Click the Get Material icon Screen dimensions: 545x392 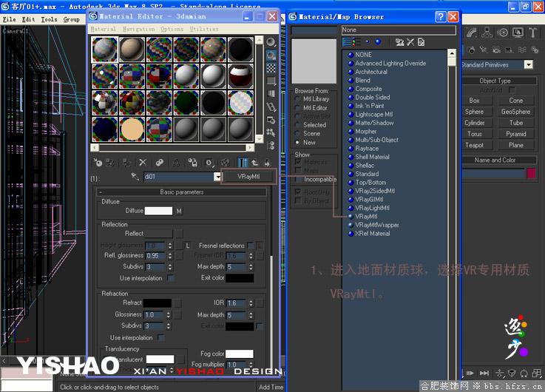[98, 162]
